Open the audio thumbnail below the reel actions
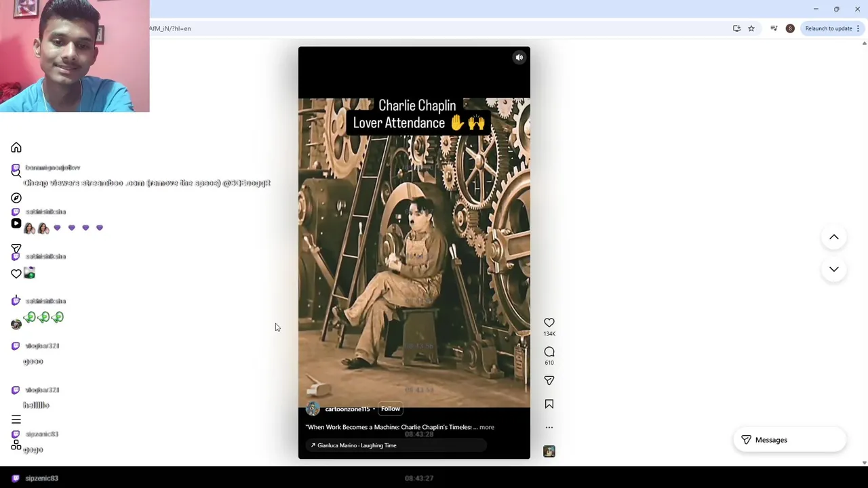Screen dimensions: 868x488 tap(549, 451)
